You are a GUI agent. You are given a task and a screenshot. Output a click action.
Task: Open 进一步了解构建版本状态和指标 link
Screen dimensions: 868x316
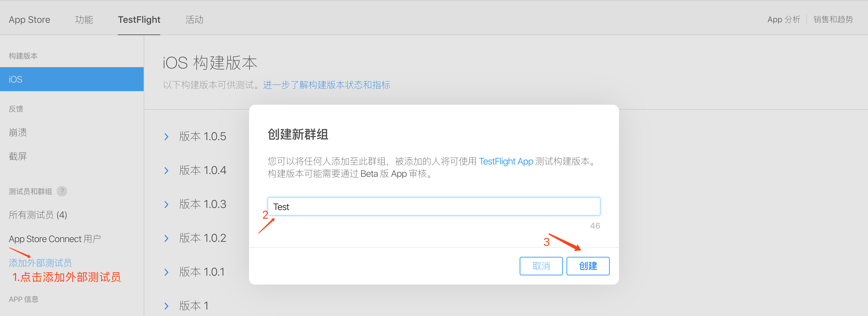point(326,85)
